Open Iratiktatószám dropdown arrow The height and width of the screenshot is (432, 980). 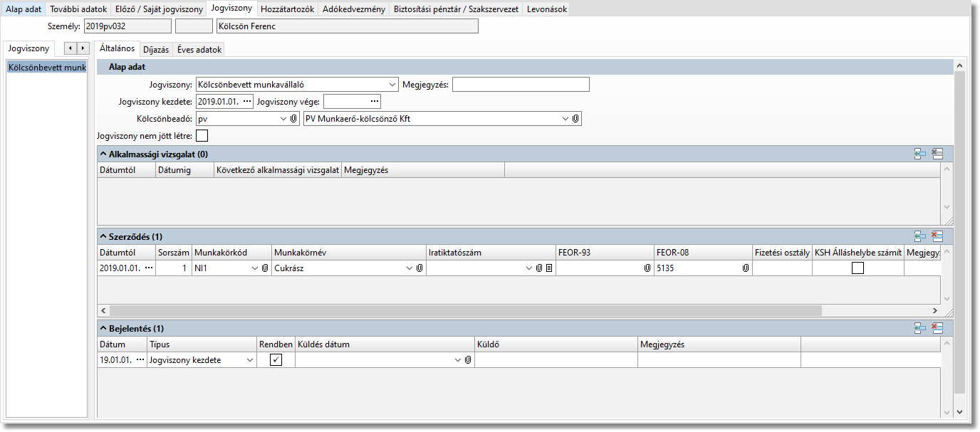[x=529, y=268]
